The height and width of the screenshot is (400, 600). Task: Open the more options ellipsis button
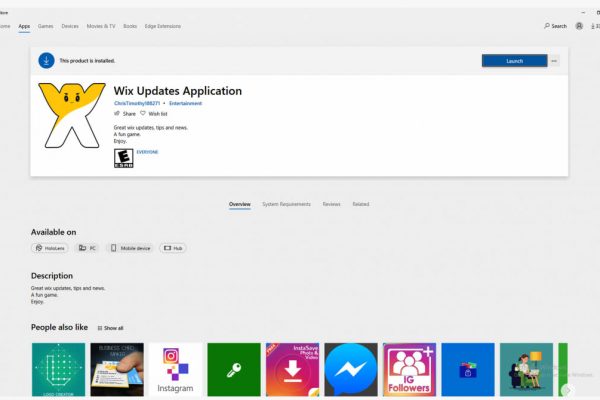(x=554, y=61)
